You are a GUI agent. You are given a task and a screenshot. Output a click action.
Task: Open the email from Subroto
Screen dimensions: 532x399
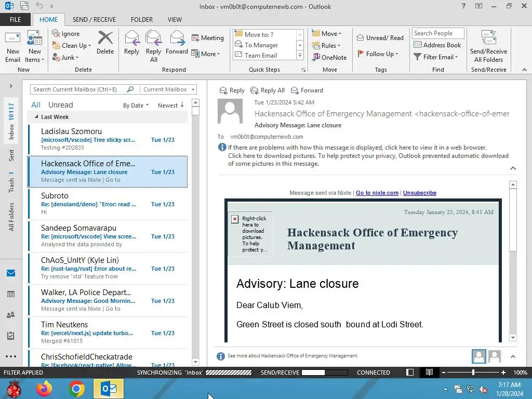coord(108,204)
